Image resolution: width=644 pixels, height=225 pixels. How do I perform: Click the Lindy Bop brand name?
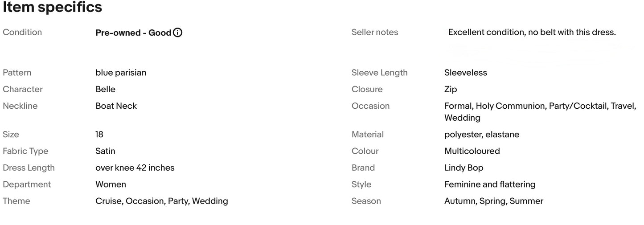tap(464, 168)
